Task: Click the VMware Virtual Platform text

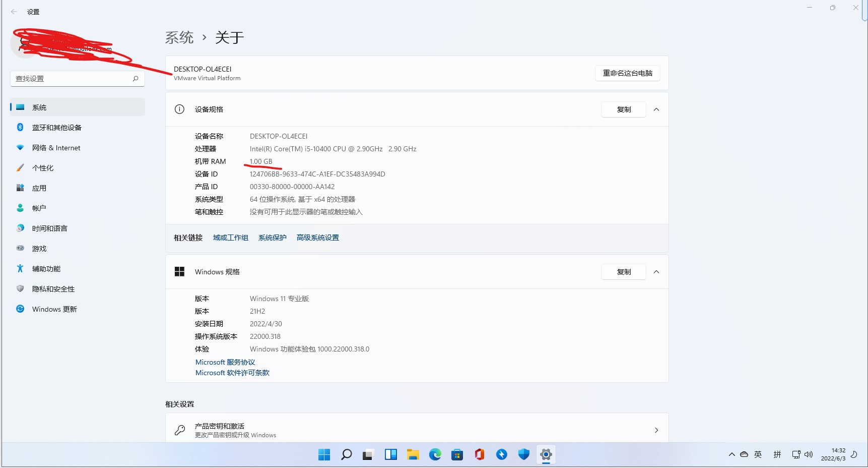Action: (x=207, y=78)
